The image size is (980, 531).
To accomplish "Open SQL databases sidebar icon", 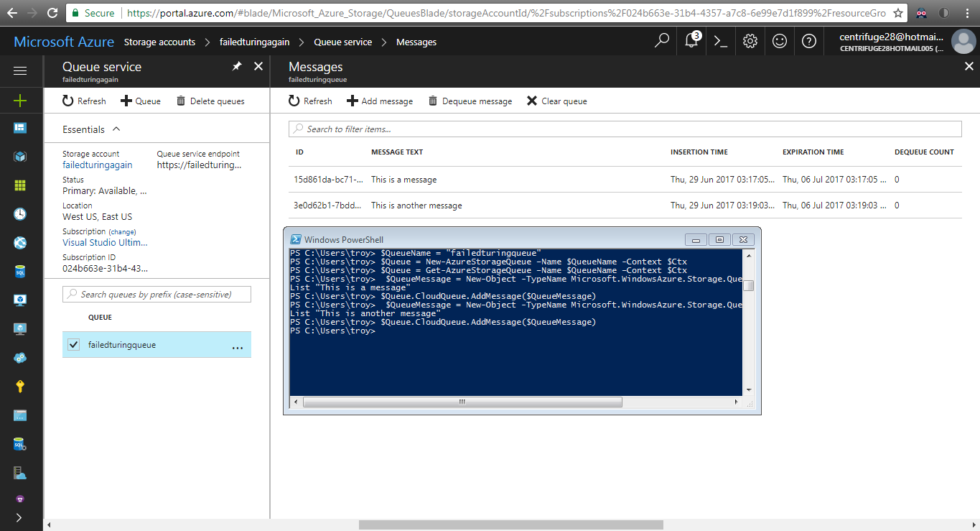I will [x=20, y=272].
